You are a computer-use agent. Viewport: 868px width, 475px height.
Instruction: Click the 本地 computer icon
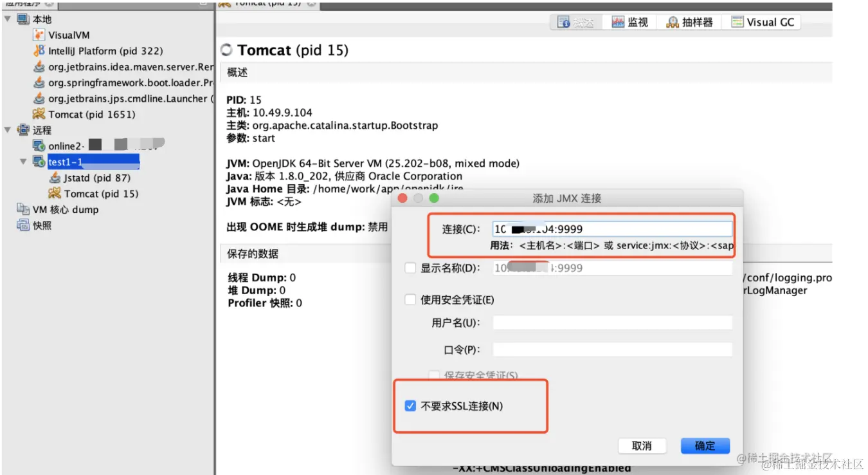pos(23,19)
